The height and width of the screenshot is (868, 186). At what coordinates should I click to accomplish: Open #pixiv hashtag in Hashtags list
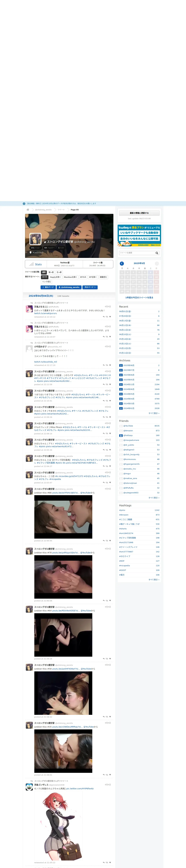coord(122,510)
